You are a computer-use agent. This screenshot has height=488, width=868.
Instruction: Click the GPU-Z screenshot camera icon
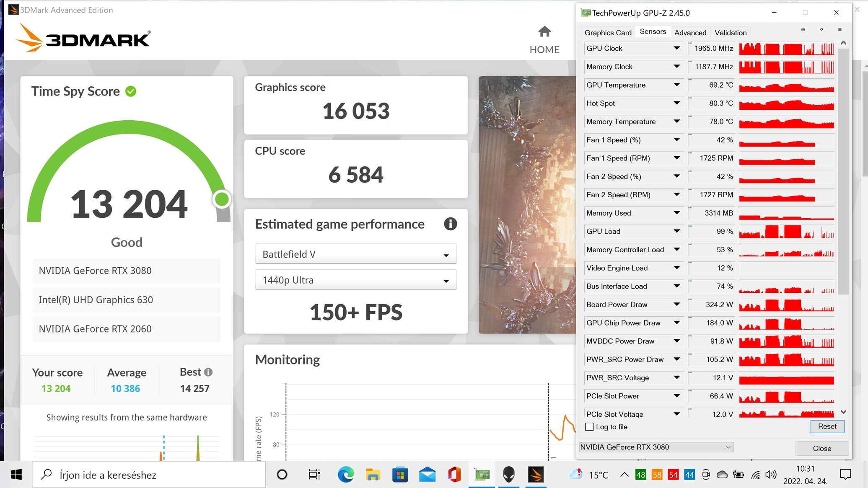(803, 29)
